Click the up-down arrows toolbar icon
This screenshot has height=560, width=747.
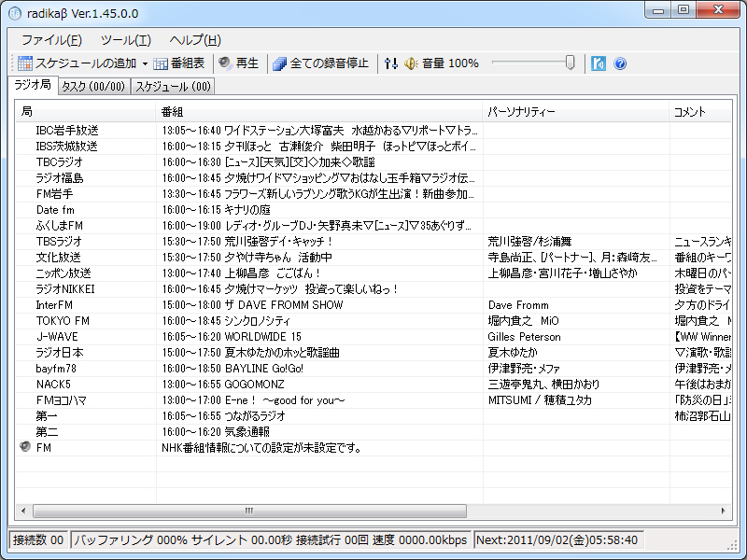389,63
